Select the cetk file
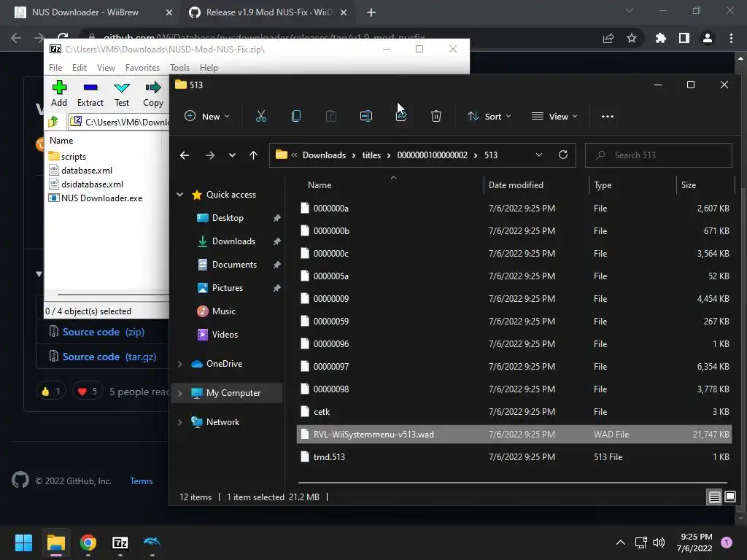The height and width of the screenshot is (560, 747). pos(514,411)
